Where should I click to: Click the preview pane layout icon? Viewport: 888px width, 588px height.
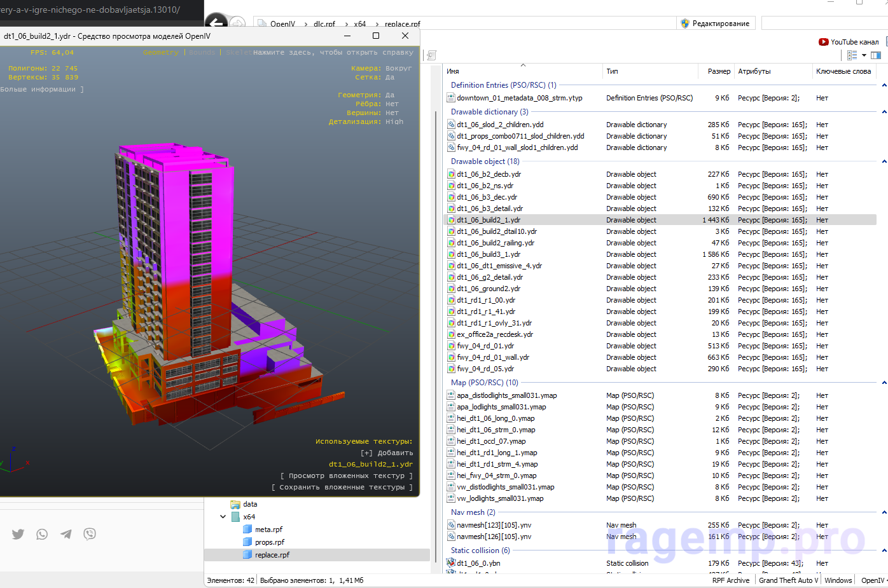pos(876,55)
